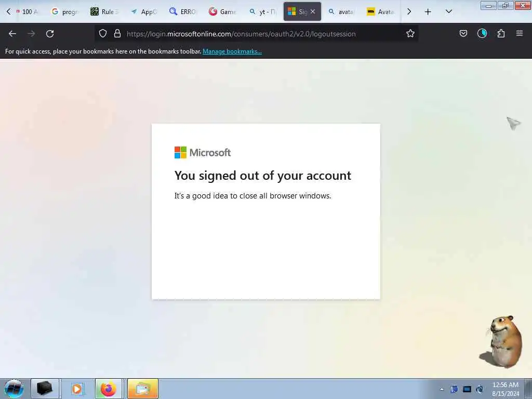
Task: Switch to the 'ERRO' tab
Action: tap(183, 11)
